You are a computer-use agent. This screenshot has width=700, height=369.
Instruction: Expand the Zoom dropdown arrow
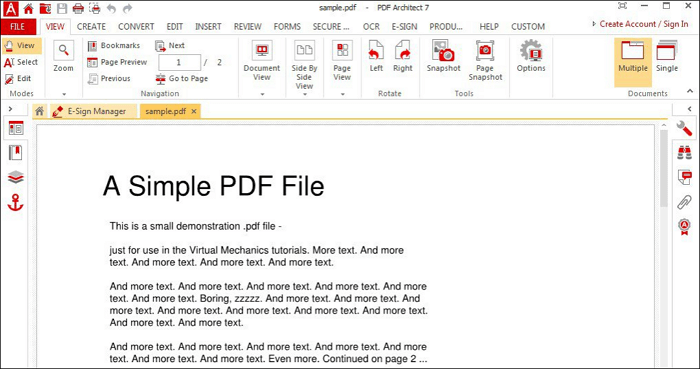pos(64,94)
